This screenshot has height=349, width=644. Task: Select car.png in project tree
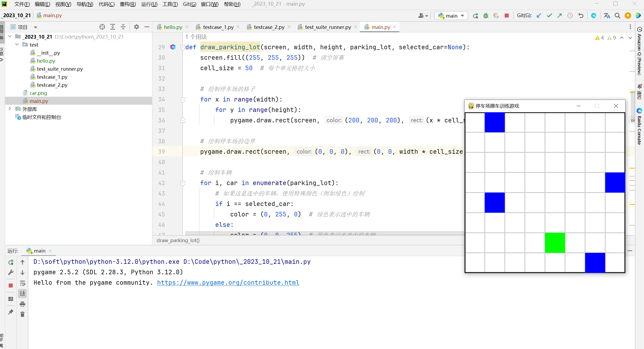click(x=38, y=93)
